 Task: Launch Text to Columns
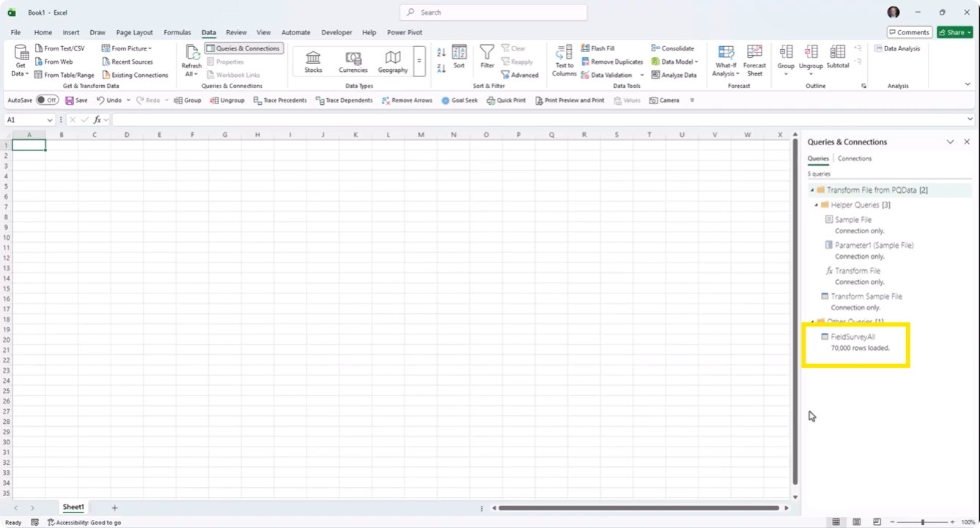point(564,61)
